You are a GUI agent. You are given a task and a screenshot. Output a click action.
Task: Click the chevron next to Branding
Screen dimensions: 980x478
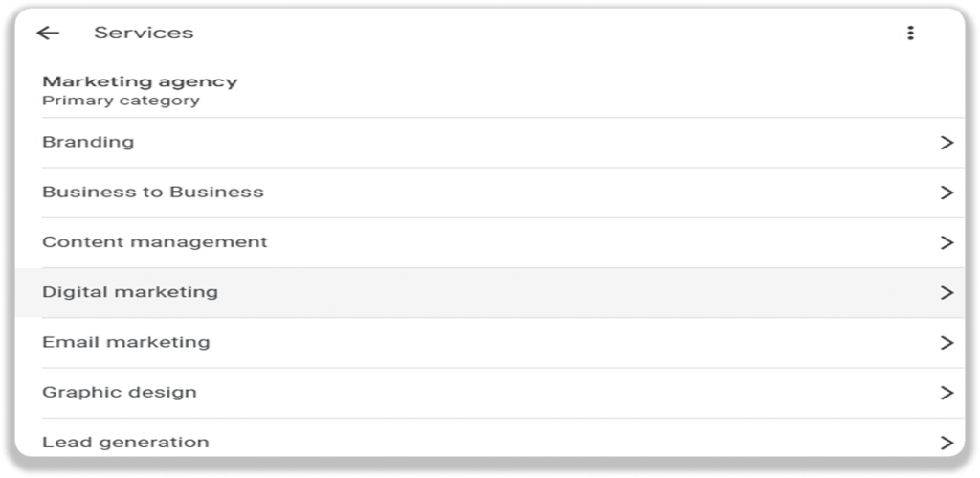(x=947, y=143)
